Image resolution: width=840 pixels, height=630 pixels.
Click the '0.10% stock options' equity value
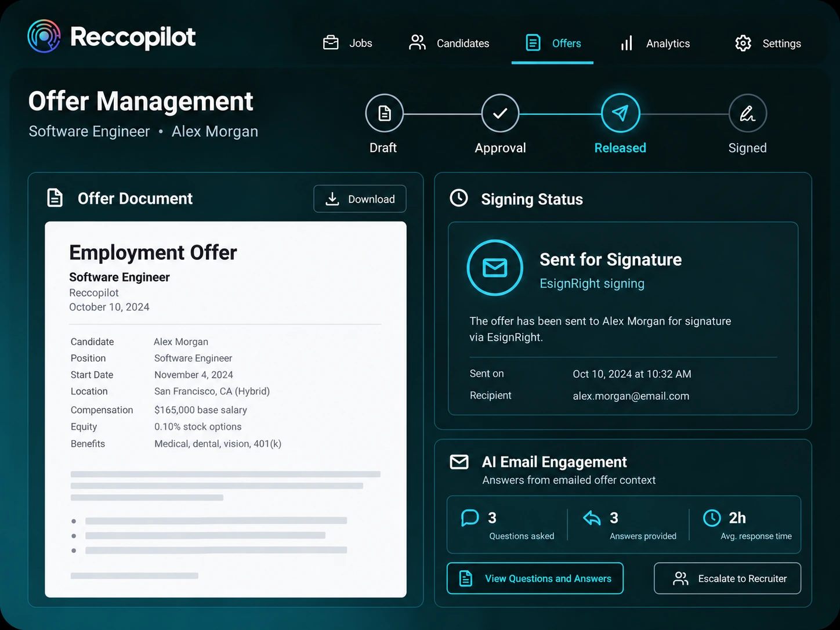[198, 427]
